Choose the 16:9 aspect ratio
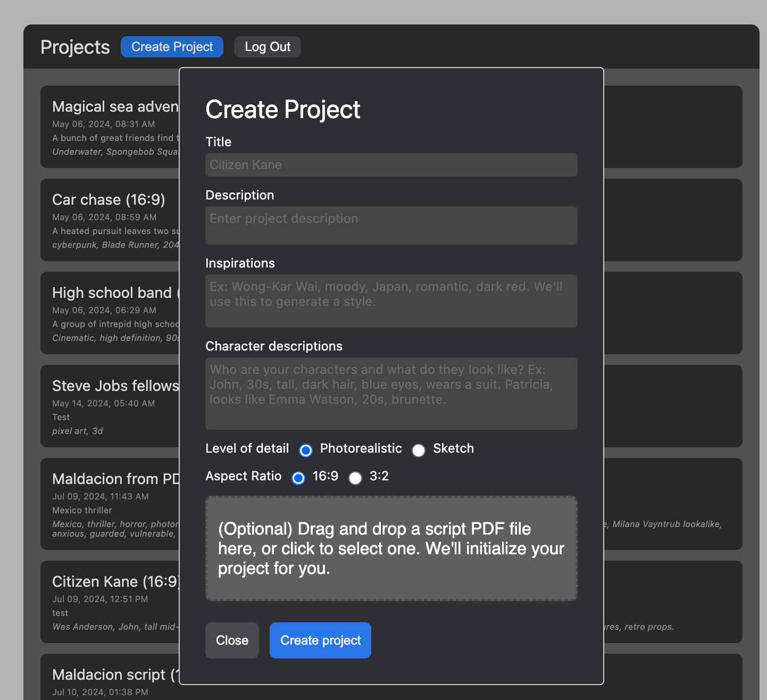The height and width of the screenshot is (700, 767). point(298,478)
